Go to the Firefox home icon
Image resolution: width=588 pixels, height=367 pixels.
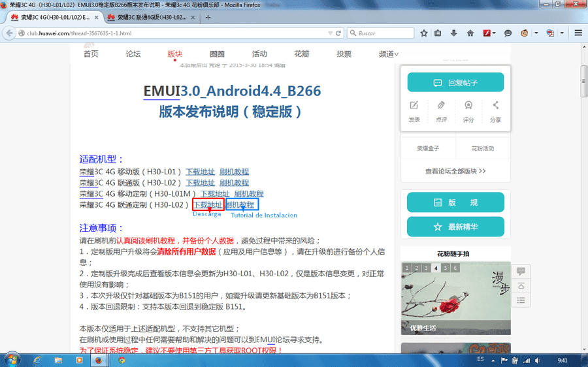(470, 33)
